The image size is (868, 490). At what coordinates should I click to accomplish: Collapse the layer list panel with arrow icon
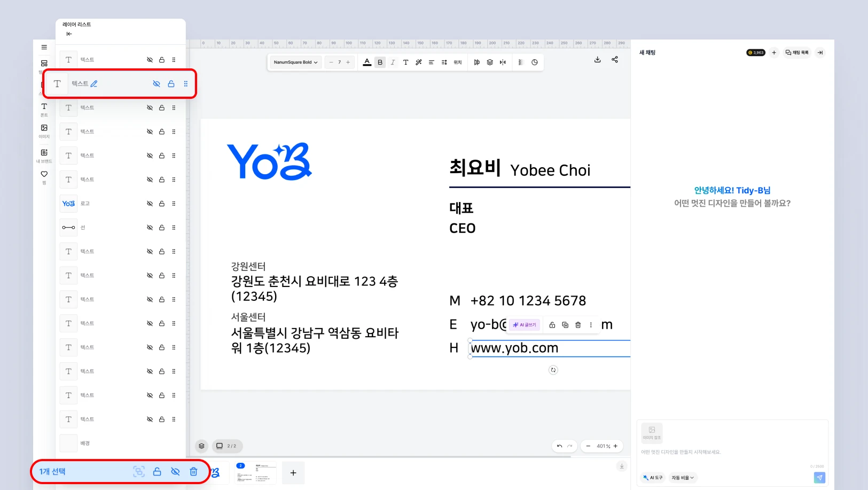coord(69,34)
